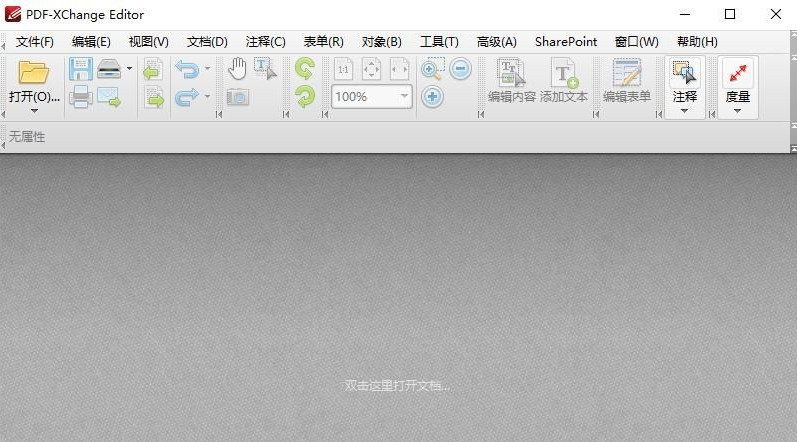Open the 编辑(E) menu

(91, 42)
